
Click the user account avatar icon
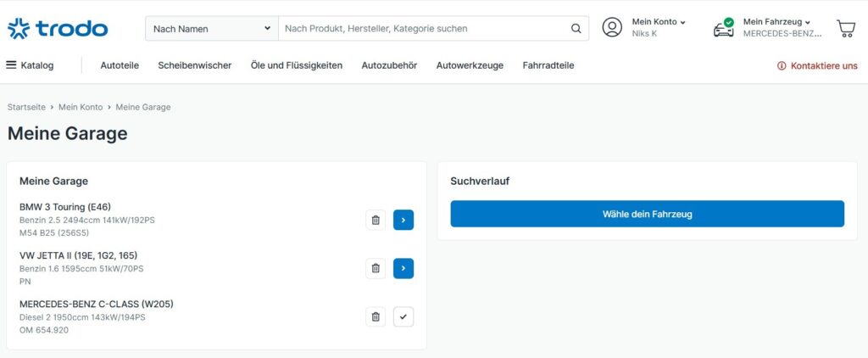pos(612,28)
